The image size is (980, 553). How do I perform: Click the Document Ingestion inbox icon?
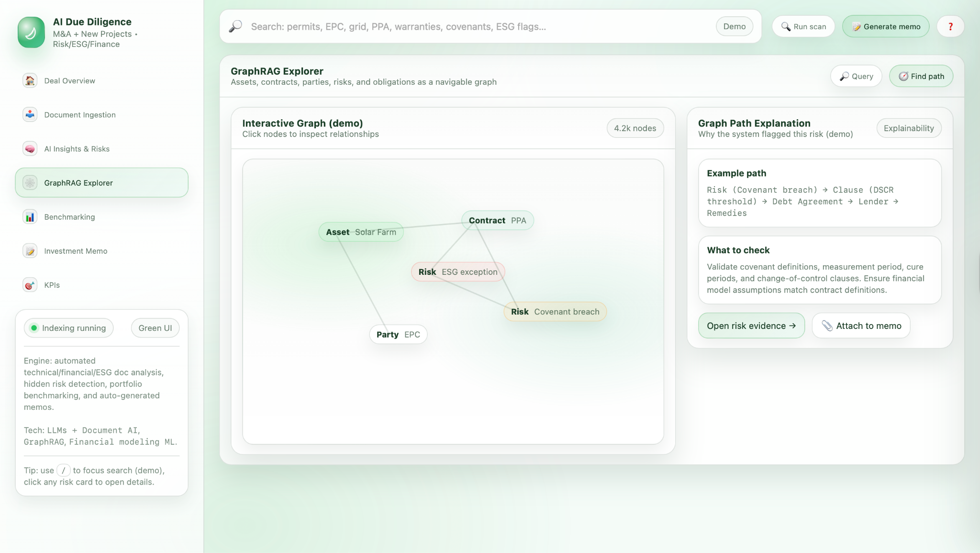[30, 114]
